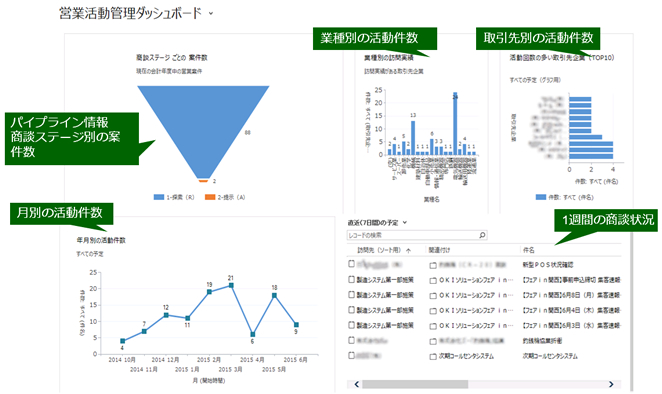
Task: Click the left scroll arrow of grid
Action: coord(356,384)
